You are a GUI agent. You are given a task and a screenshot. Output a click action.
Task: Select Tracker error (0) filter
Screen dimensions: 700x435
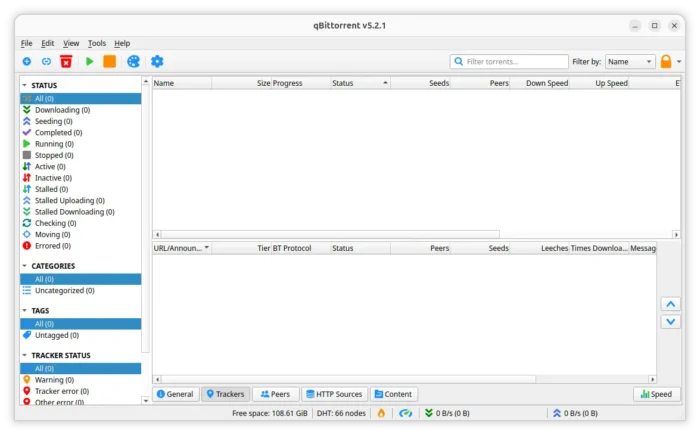click(81, 391)
